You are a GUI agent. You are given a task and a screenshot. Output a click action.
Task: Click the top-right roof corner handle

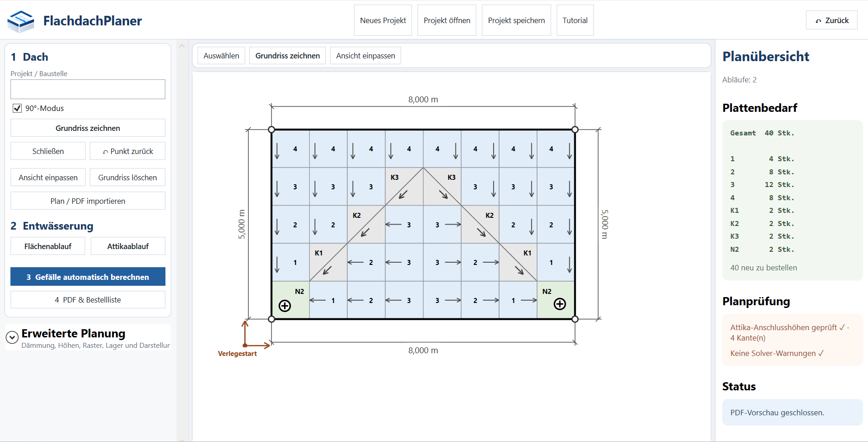pyautogui.click(x=575, y=130)
